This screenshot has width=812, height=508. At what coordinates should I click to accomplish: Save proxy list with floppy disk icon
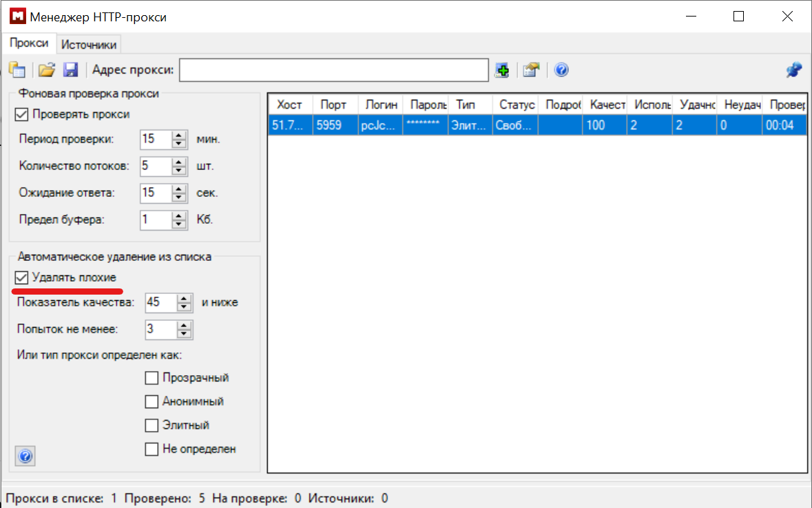pos(70,70)
